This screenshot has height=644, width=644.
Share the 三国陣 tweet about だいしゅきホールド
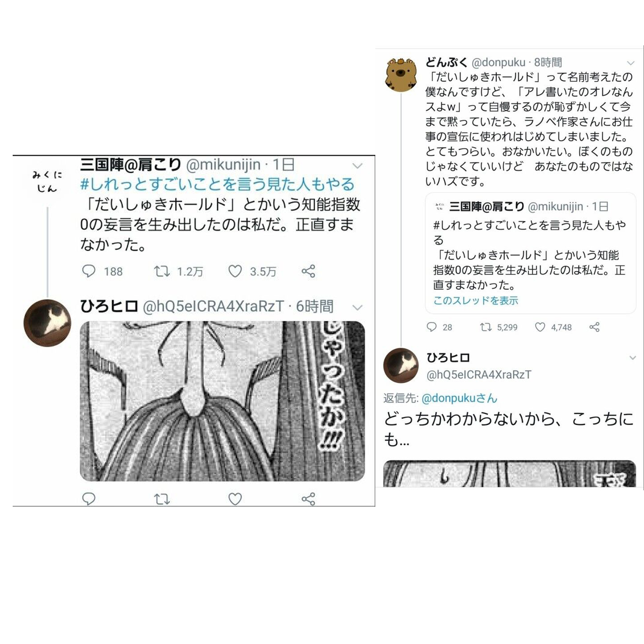pyautogui.click(x=308, y=271)
